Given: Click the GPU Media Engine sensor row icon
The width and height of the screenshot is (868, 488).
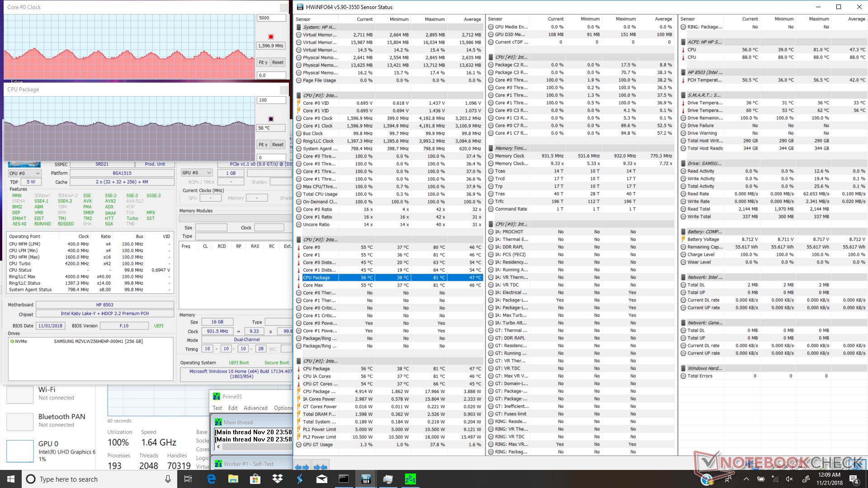Looking at the screenshot, I should coord(491,27).
